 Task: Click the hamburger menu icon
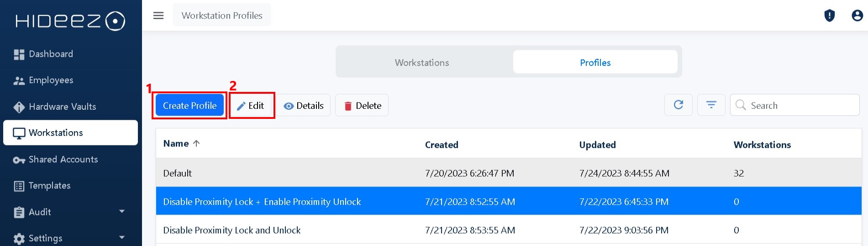pos(158,16)
